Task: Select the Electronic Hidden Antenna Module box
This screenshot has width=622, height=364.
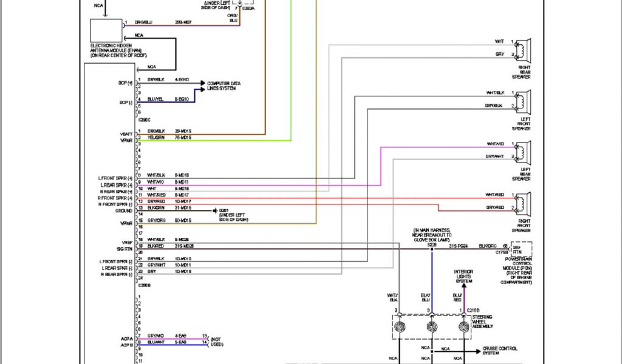Action: point(106,30)
